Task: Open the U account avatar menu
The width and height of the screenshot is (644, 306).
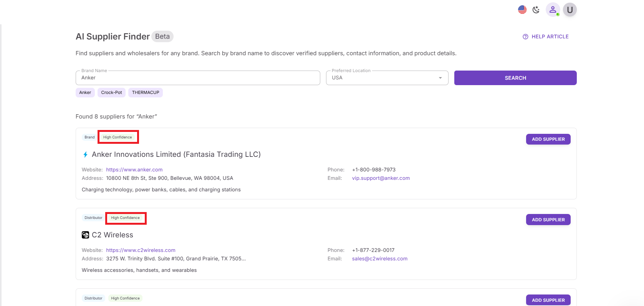Action: coord(570,10)
